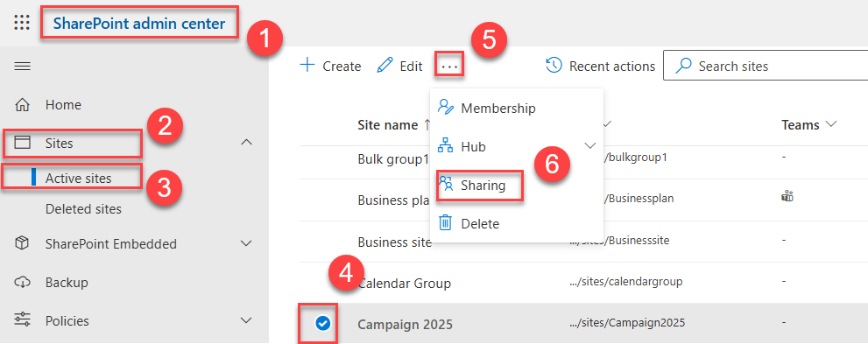This screenshot has width=868, height=344.
Task: Click the plus icon beside Create
Action: pyautogui.click(x=307, y=66)
